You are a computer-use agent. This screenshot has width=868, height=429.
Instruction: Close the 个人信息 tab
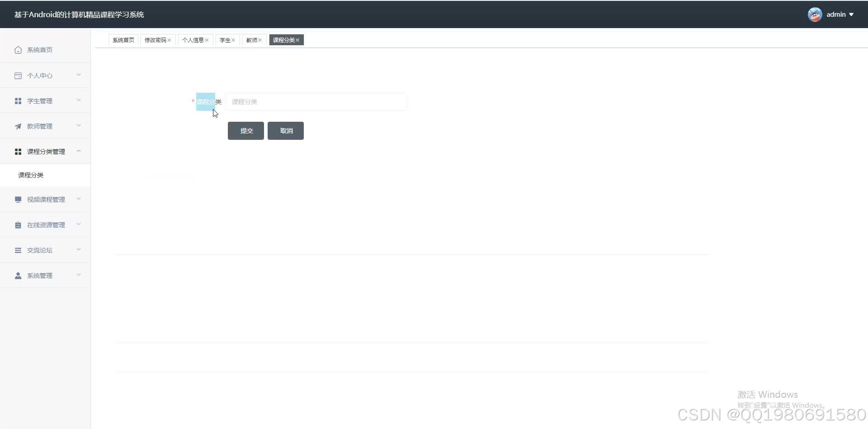coord(207,40)
